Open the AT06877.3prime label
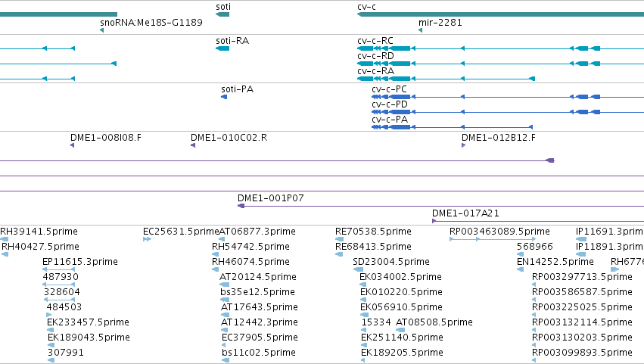This screenshot has height=364, width=644. [x=257, y=232]
